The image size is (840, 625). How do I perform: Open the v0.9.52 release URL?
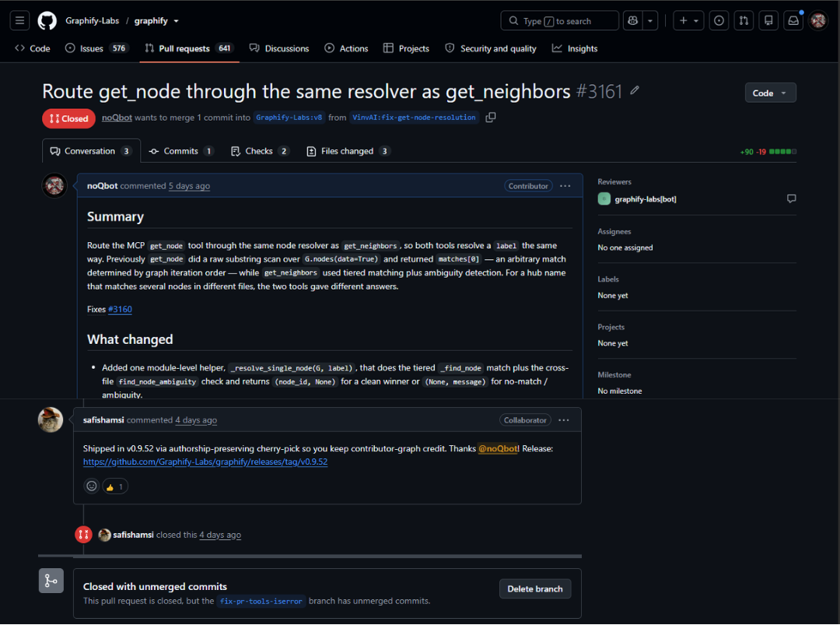(205, 462)
